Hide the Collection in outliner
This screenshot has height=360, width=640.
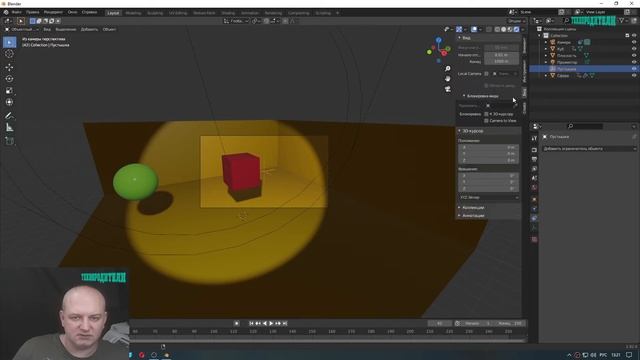point(634,36)
